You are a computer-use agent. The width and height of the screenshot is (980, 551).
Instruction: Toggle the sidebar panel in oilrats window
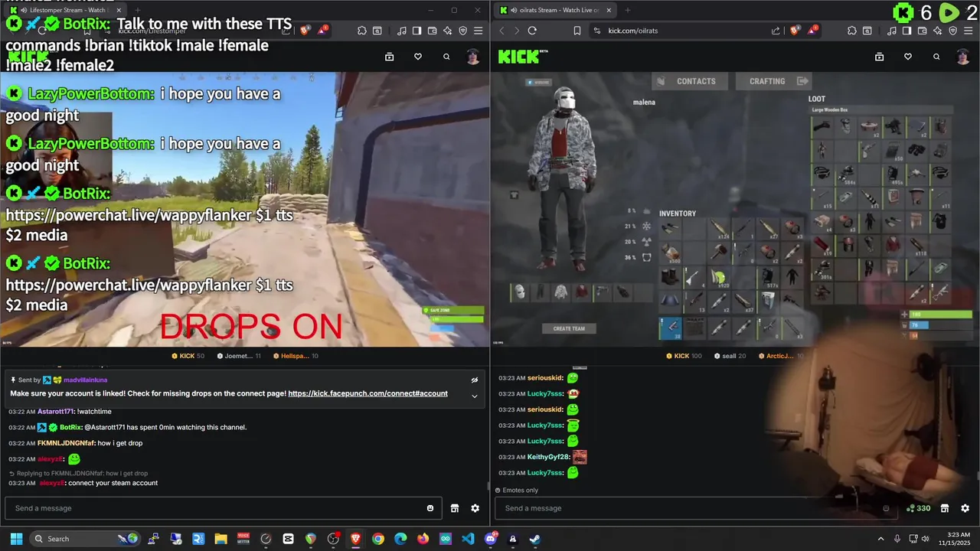(x=906, y=31)
